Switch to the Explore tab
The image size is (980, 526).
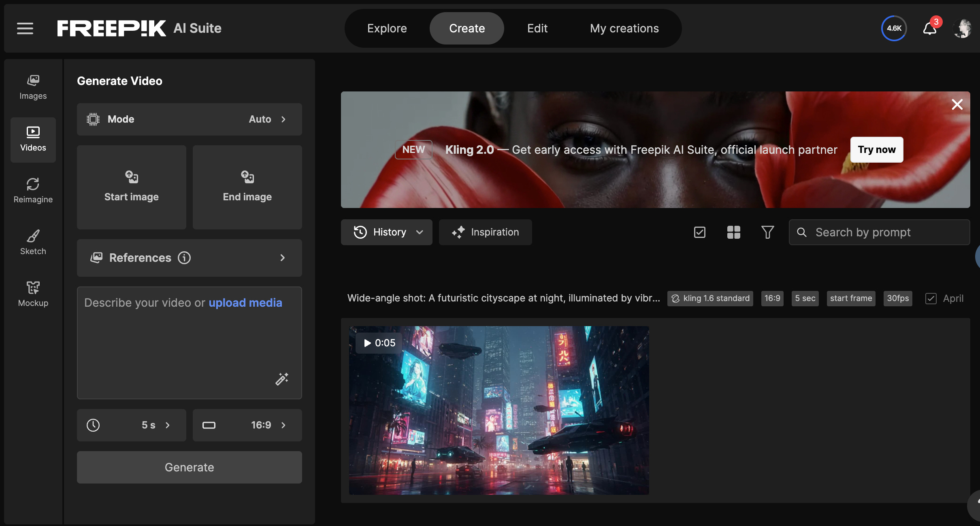coord(387,28)
